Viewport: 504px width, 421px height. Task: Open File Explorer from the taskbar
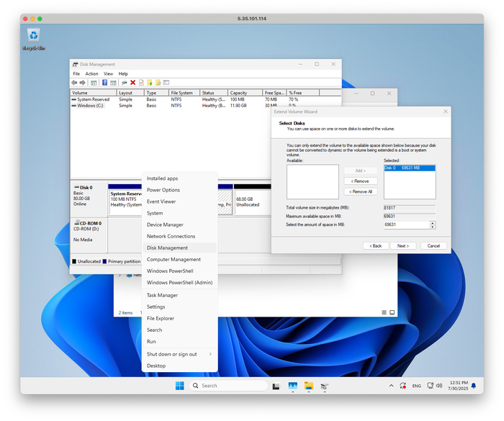point(308,386)
